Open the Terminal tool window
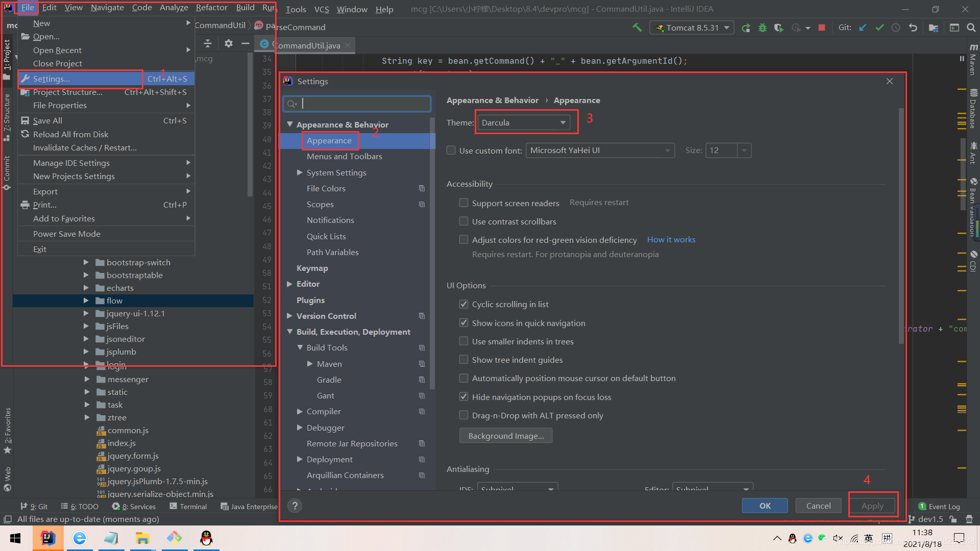The height and width of the screenshot is (551, 980). coord(188,507)
